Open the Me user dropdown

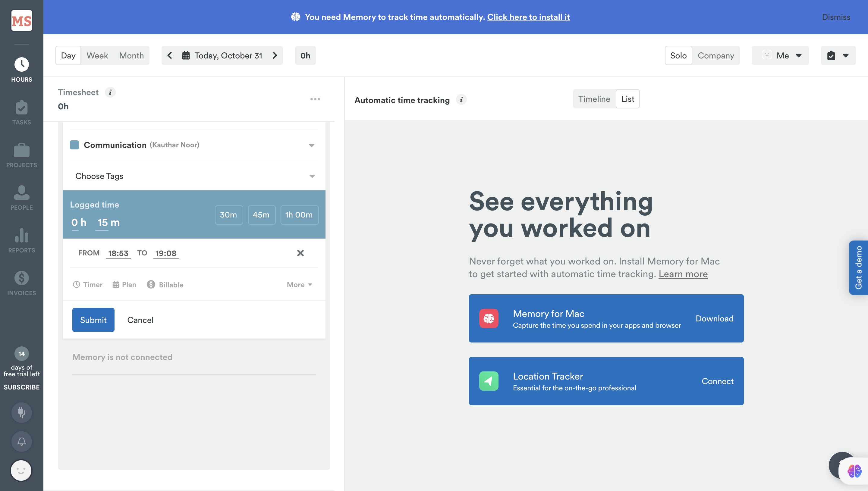coord(780,55)
